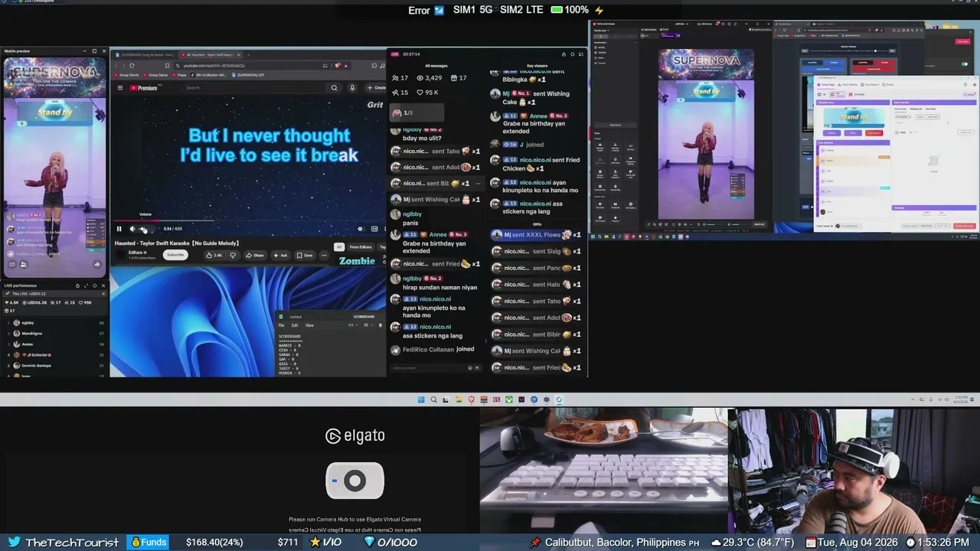Toggle the green switch in the background window
The height and width of the screenshot is (551, 980).
click(x=965, y=64)
